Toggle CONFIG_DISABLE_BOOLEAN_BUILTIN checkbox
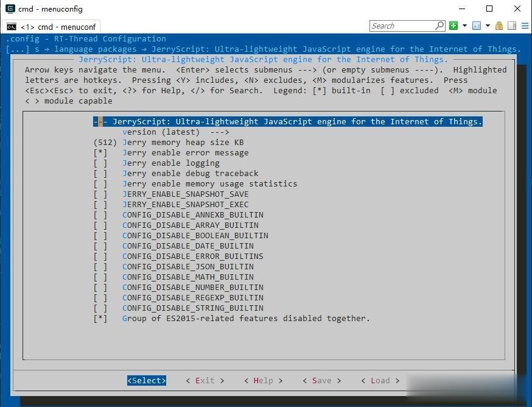 click(x=100, y=236)
